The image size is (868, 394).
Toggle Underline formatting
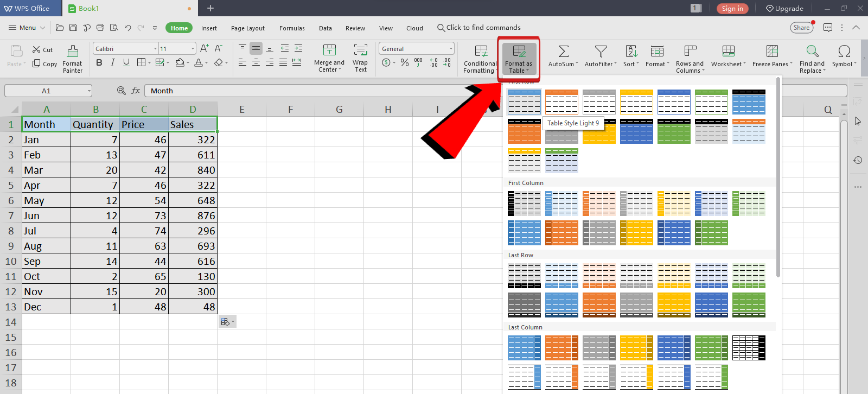tap(126, 62)
